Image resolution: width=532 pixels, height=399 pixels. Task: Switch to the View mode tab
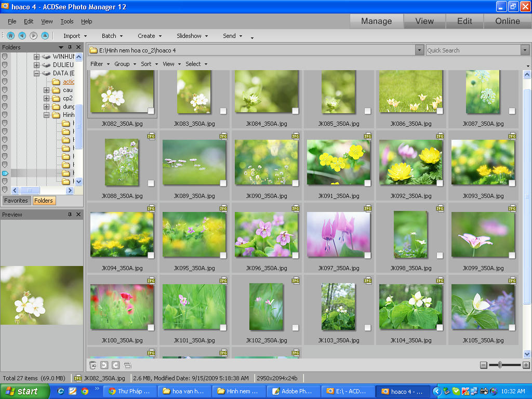pos(424,21)
